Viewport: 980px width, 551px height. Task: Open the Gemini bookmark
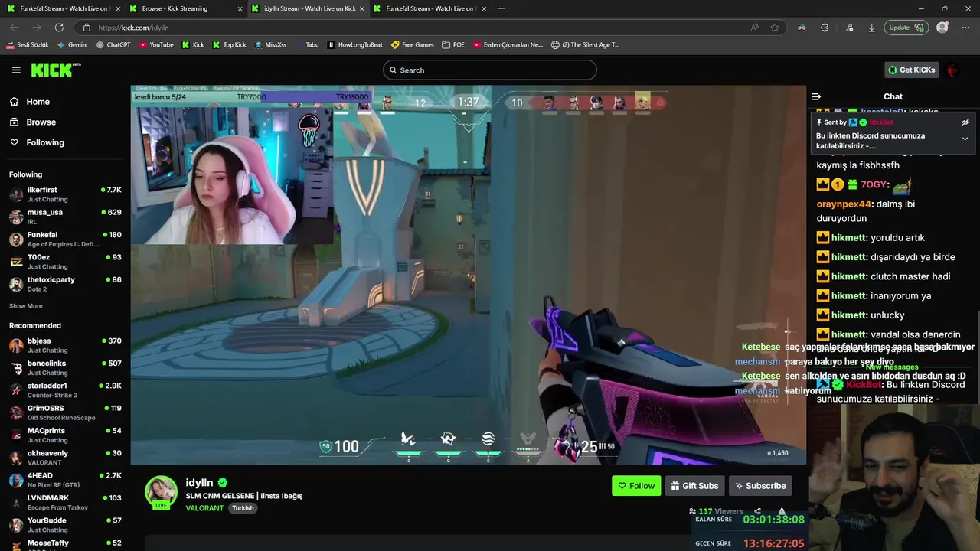click(x=73, y=45)
